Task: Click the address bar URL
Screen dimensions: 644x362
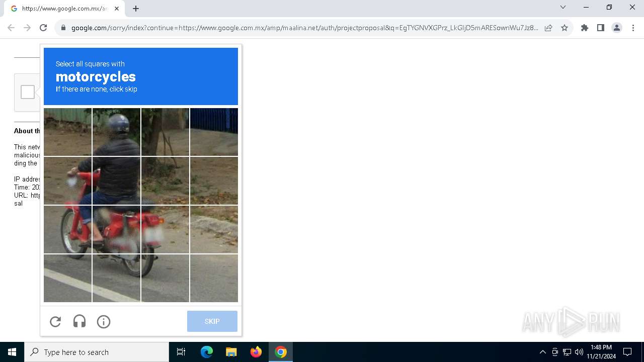Action: point(304,28)
